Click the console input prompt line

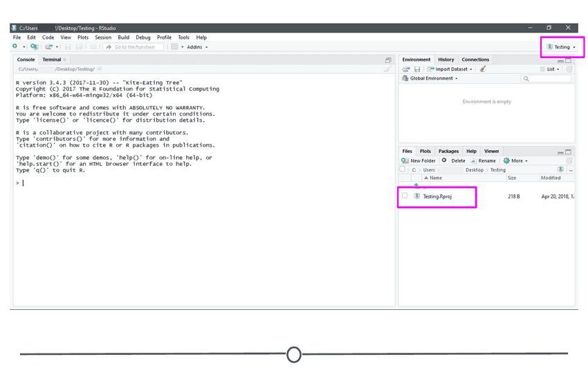click(204, 183)
